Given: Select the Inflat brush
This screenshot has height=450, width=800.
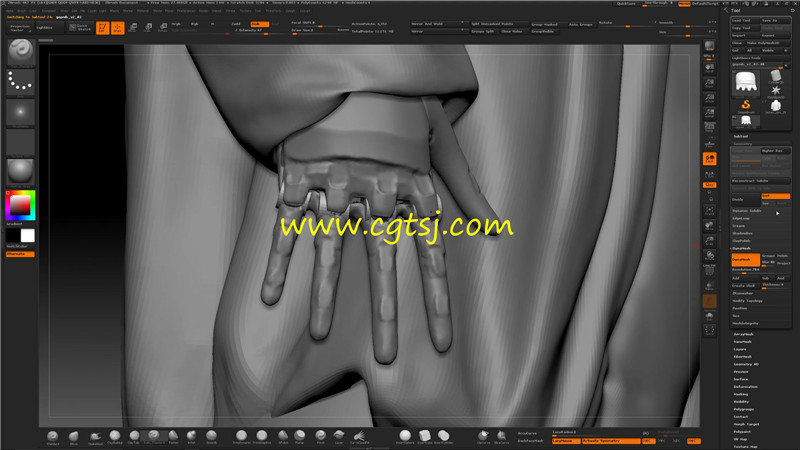Looking at the screenshot, I should 191,437.
